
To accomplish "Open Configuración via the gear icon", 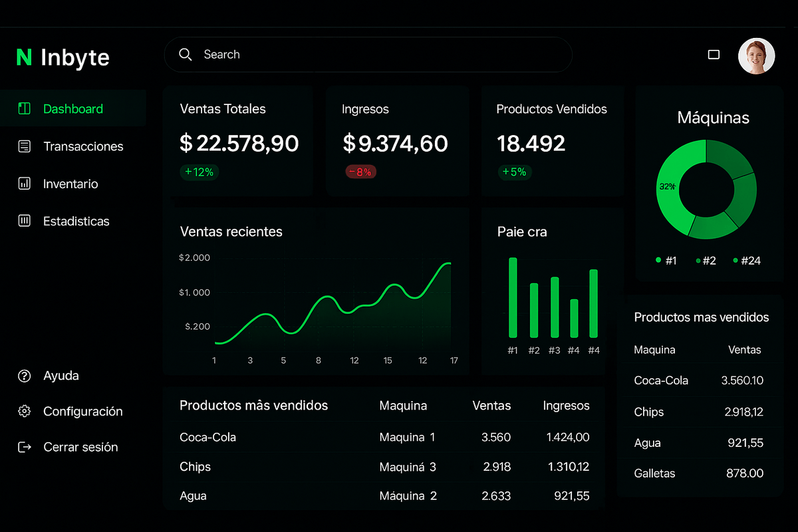I will 25,411.
